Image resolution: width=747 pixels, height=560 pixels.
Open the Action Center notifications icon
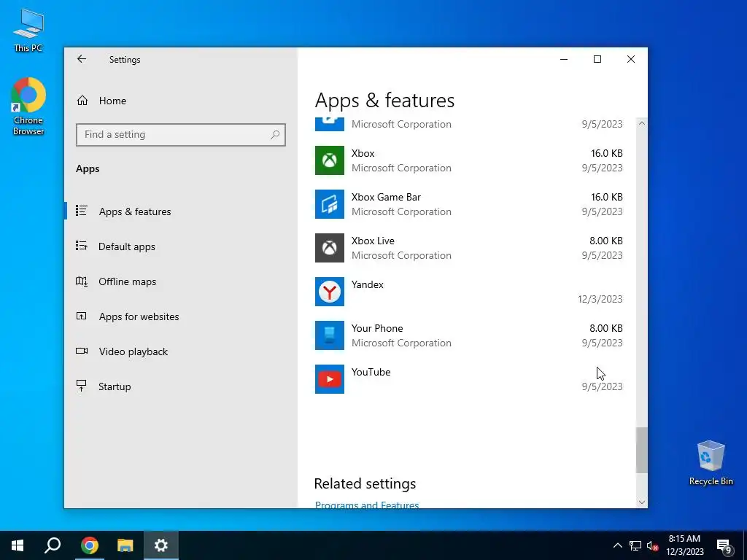[724, 546]
